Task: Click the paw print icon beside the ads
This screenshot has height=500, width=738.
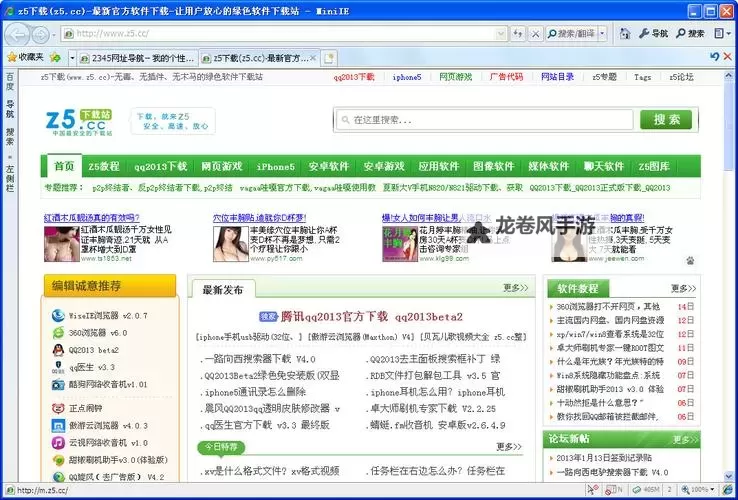Action: (690, 260)
